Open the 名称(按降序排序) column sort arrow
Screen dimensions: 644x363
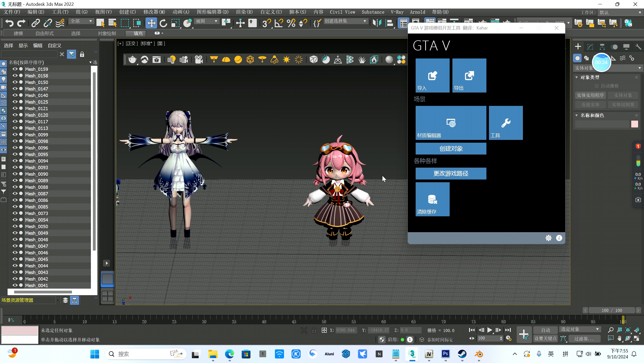click(90, 63)
